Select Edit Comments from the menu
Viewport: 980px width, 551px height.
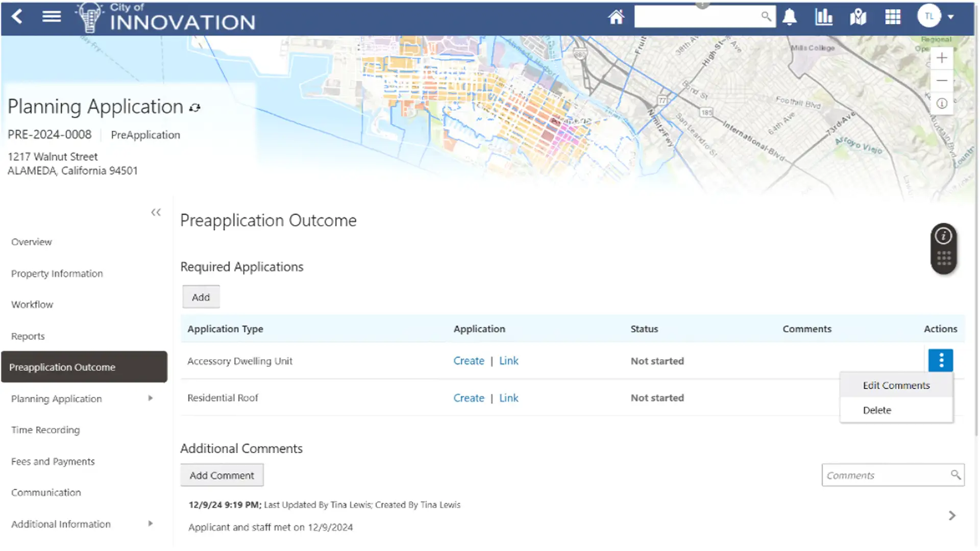[896, 386]
